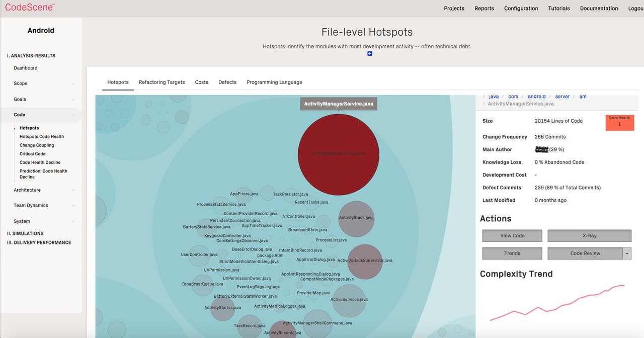Click the RecentTasks.java label
Screen dimensions: 644x338
[311, 203]
